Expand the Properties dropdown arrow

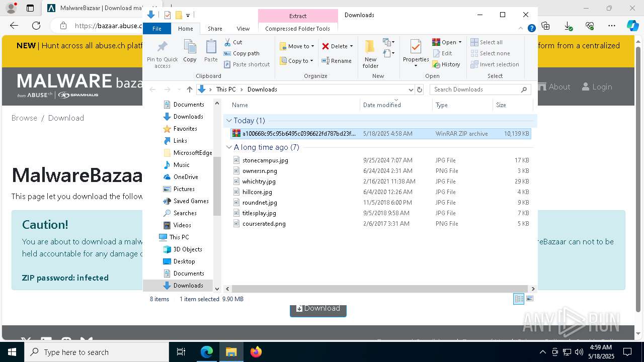pyautogui.click(x=416, y=66)
